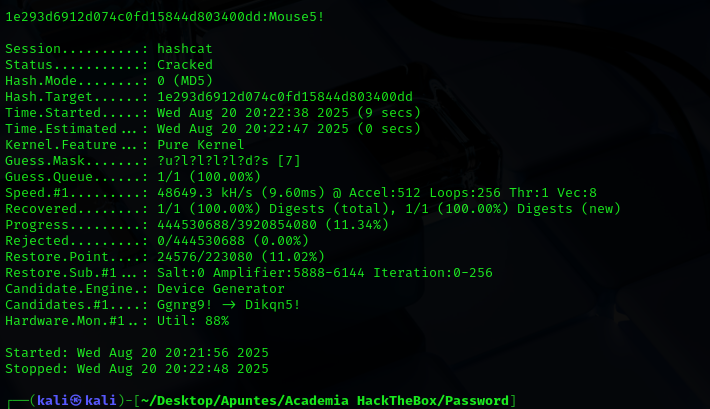Click the Stopped timestamp line
This screenshot has height=409, width=710.
(137, 369)
